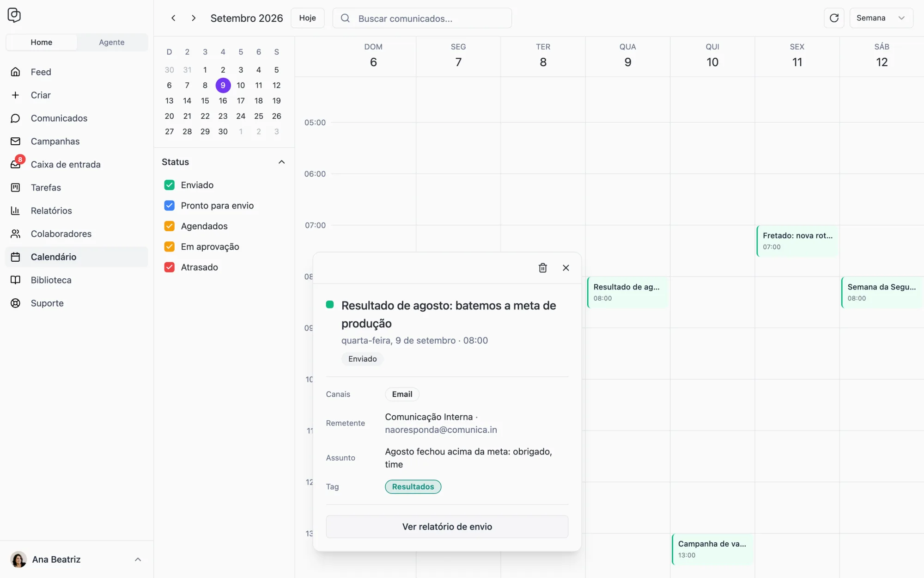The width and height of the screenshot is (924, 578).
Task: Click the Email channel chip
Action: [402, 394]
